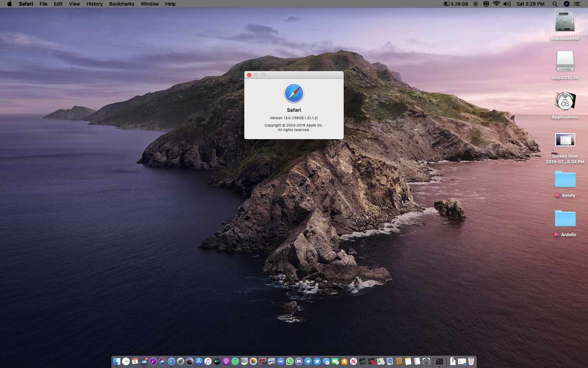Click the clock showing Sat 2:29 PM
This screenshot has height=368, width=588.
coord(531,4)
